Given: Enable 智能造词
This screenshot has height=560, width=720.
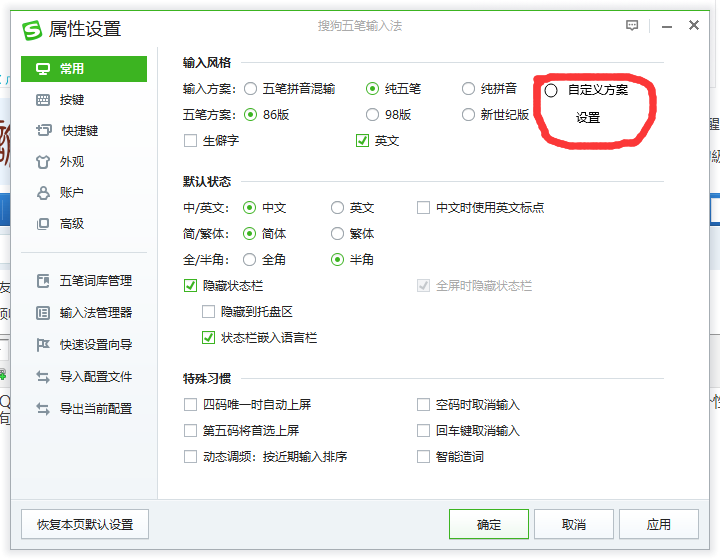Looking at the screenshot, I should point(423,457).
